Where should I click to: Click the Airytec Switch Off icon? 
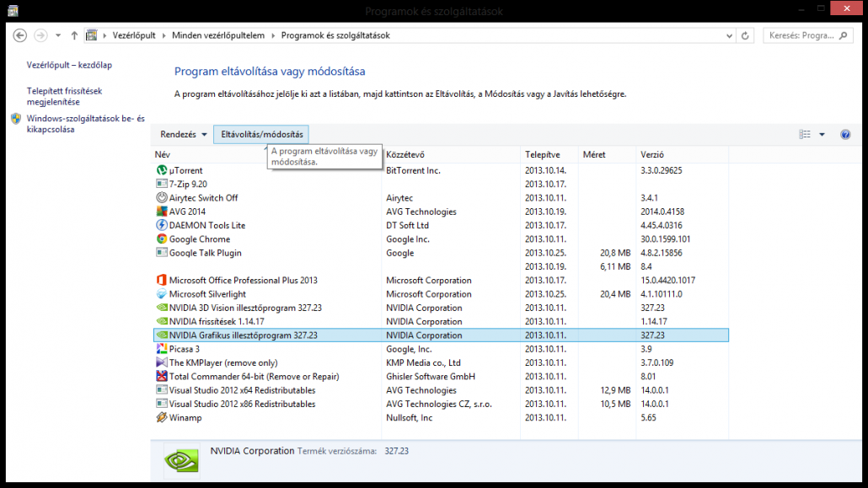(x=162, y=198)
